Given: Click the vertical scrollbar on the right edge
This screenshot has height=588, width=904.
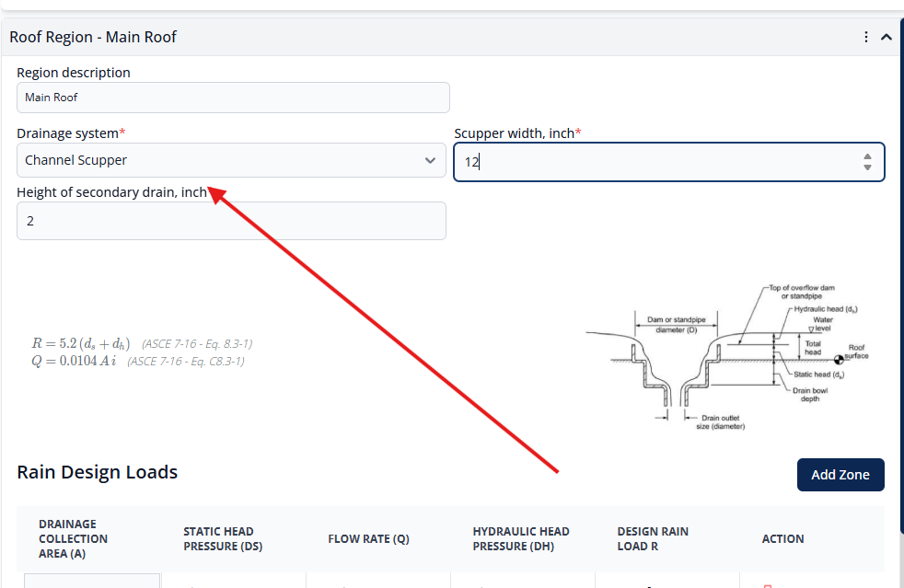Looking at the screenshot, I should [900, 276].
